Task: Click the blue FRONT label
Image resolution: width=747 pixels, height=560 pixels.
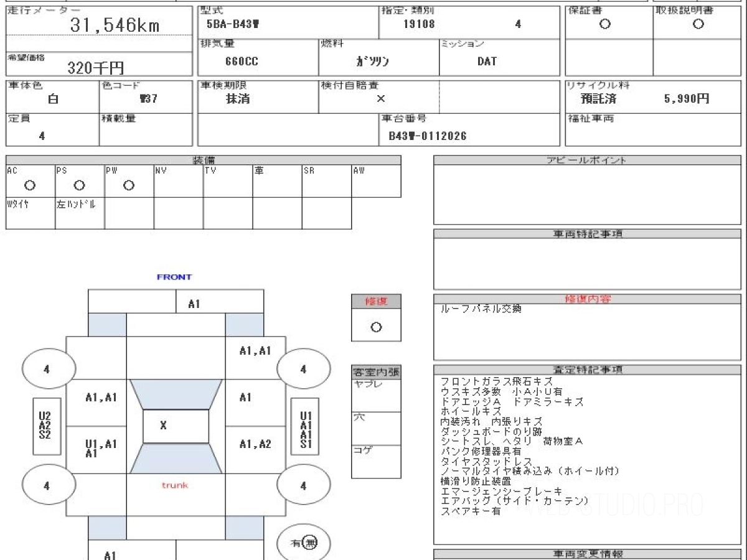Action: [174, 277]
